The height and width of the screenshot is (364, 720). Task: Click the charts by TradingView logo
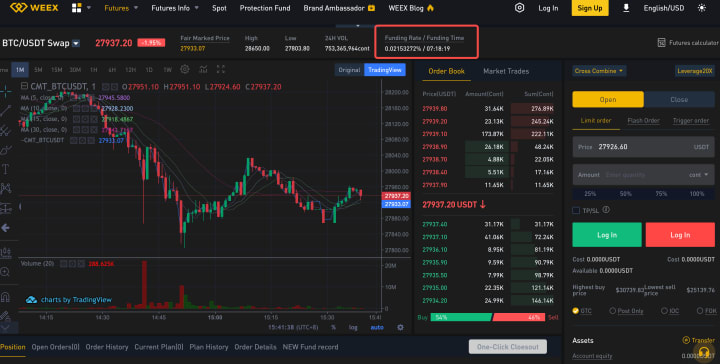pos(68,300)
